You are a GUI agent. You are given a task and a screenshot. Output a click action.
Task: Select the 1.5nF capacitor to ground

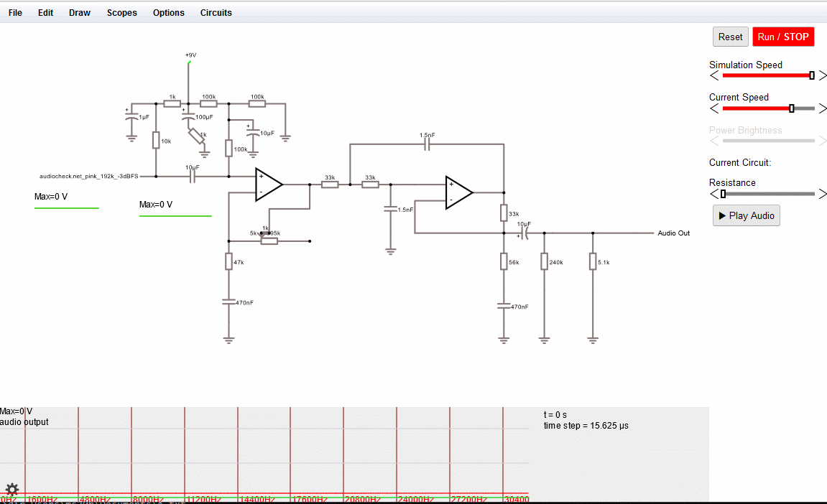pos(390,210)
